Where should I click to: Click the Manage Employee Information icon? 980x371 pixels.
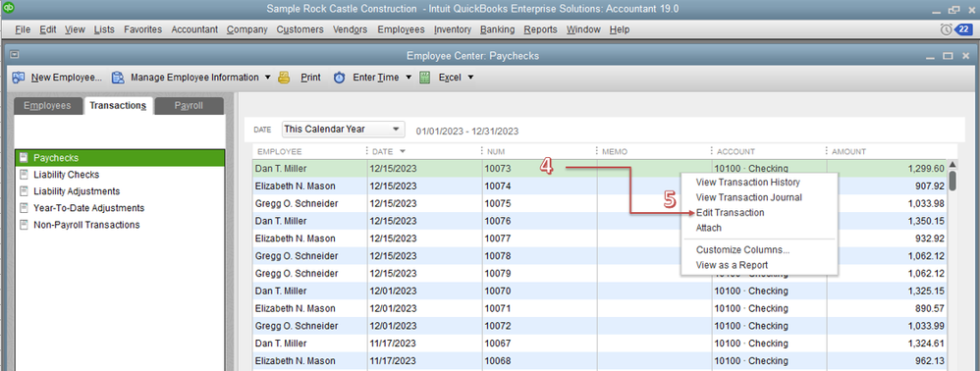coord(118,78)
